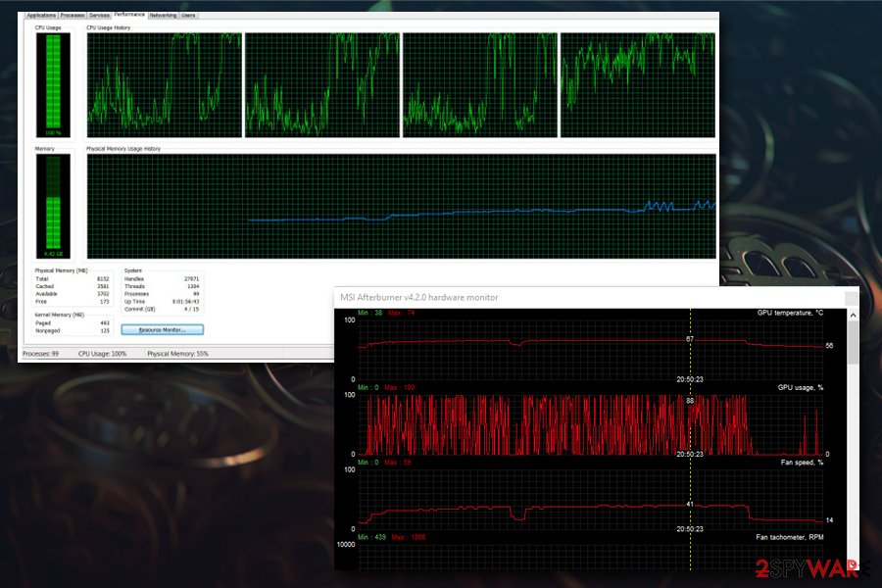Click the 'GPU temperature, °C' label
The width and height of the screenshot is (882, 588).
click(x=790, y=313)
